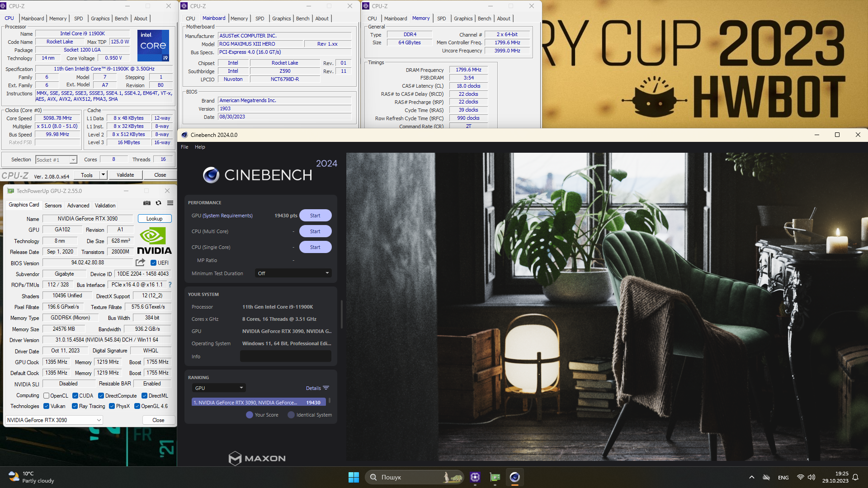Click the Bus Interface question mark icon
868x488 pixels.
point(170,285)
